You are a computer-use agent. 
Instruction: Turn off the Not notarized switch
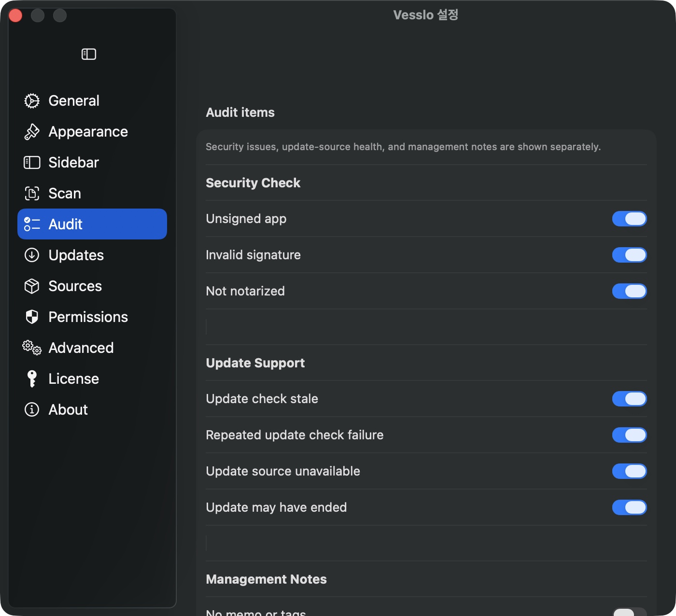point(629,291)
